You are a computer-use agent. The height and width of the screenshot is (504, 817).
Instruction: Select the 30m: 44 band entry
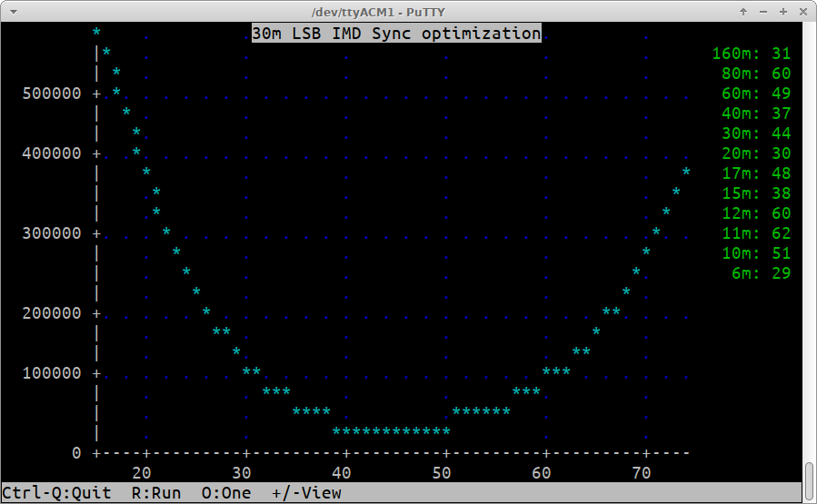pyautogui.click(x=755, y=133)
